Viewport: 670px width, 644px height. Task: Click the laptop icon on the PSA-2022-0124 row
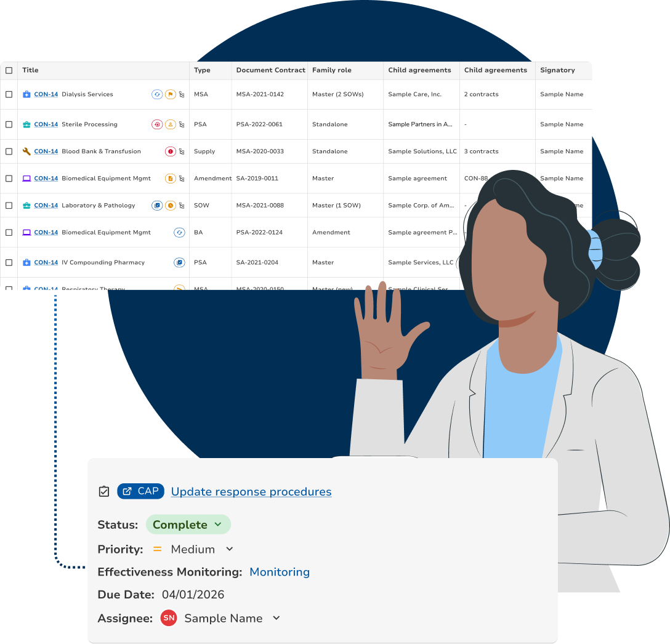[x=26, y=233]
